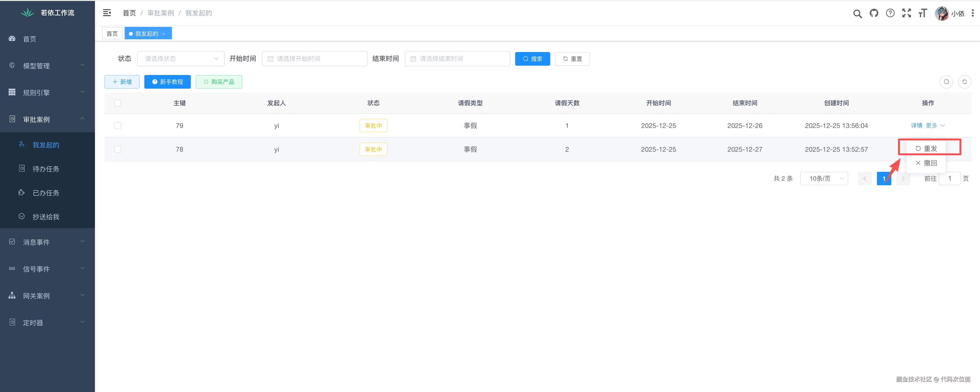Open the 状态 status dropdown
Image resolution: width=980 pixels, height=392 pixels.
(181, 58)
